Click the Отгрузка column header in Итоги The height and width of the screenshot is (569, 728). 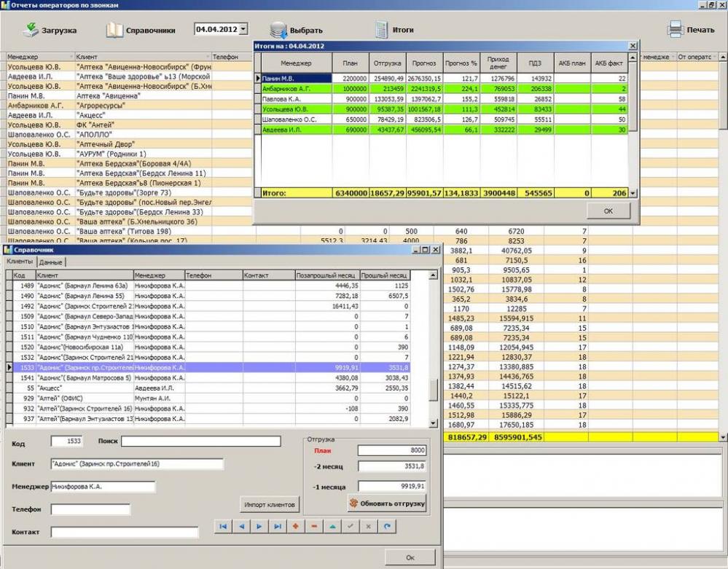388,63
